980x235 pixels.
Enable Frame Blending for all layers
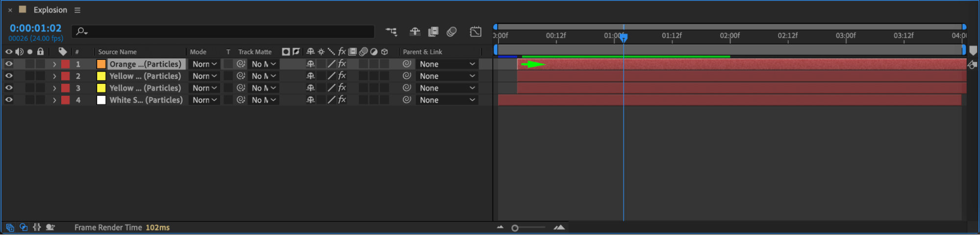[433, 32]
